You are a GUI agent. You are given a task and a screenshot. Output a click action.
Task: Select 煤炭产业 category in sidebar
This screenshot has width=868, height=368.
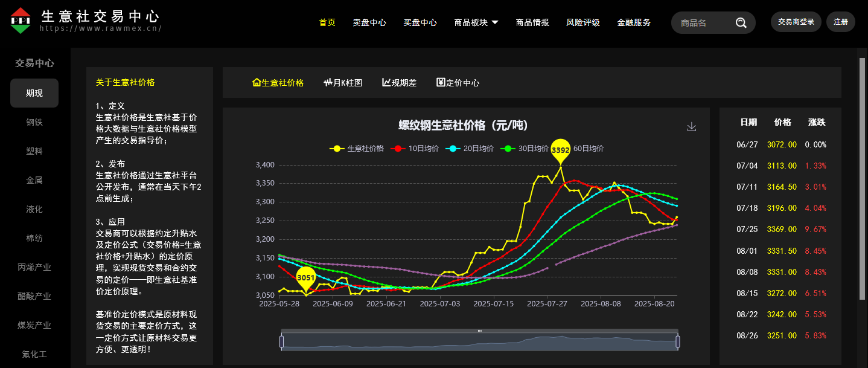34,325
